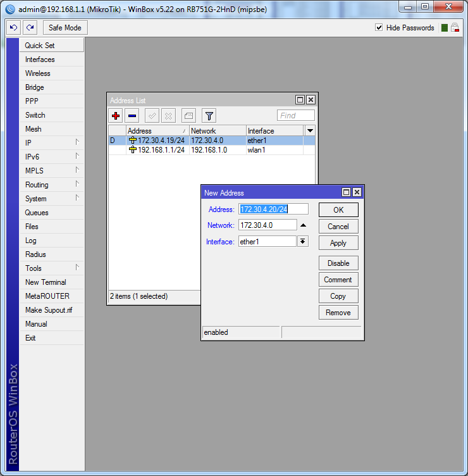The height and width of the screenshot is (476, 468).
Task: Click the Interface field showing ether1
Action: click(268, 241)
